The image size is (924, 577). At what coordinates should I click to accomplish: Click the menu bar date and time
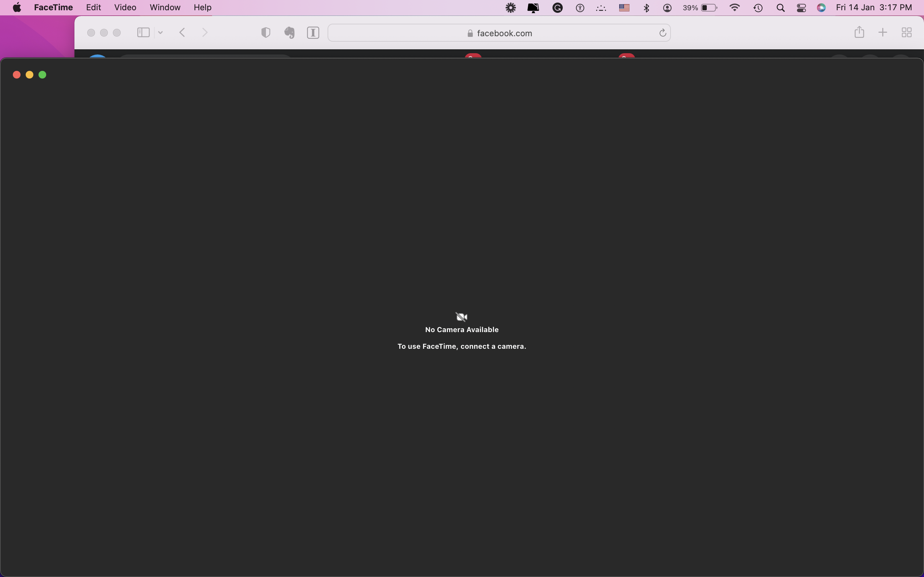coord(874,8)
